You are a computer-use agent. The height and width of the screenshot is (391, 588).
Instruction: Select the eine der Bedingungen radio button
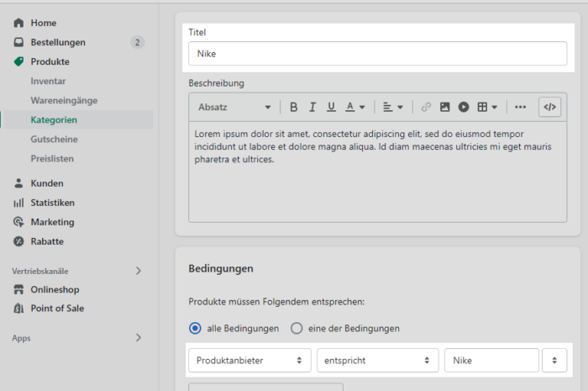pyautogui.click(x=297, y=328)
